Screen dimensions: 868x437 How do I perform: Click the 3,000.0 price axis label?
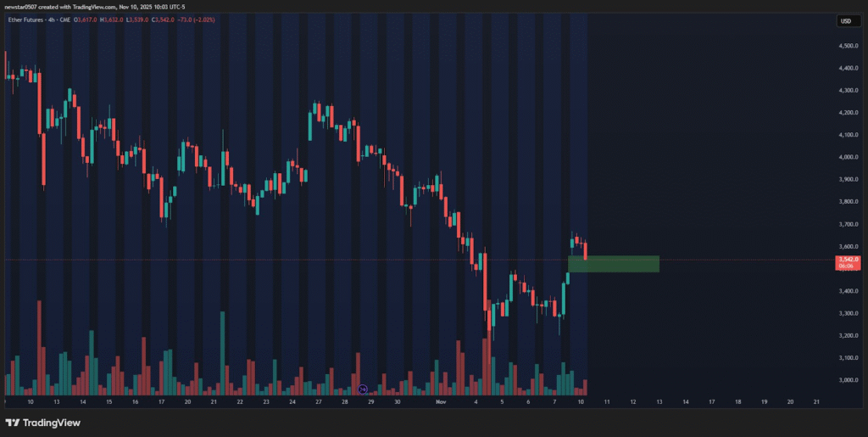(x=845, y=380)
